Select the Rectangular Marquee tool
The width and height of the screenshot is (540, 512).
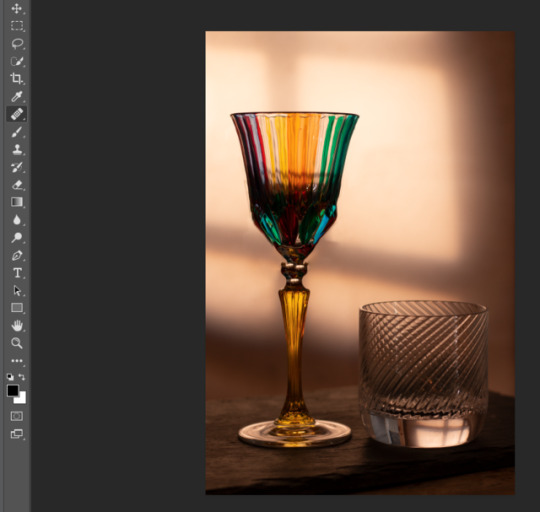(x=17, y=26)
